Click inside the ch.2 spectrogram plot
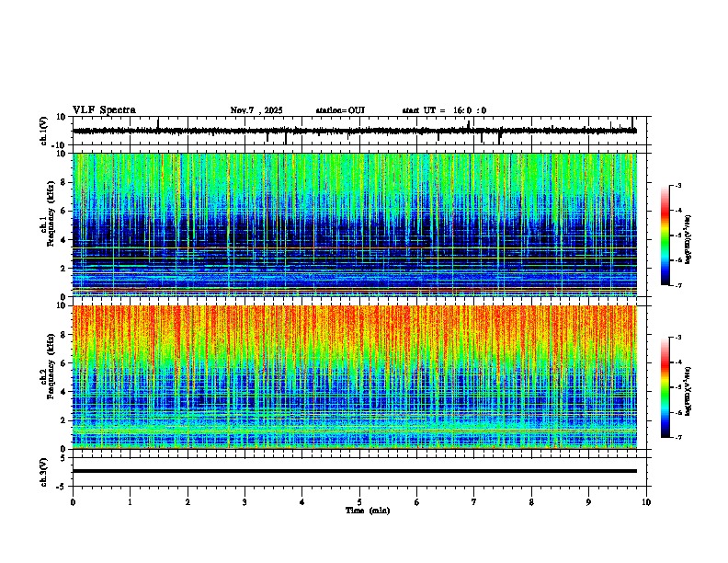The width and height of the screenshot is (728, 563). pyautogui.click(x=355, y=377)
